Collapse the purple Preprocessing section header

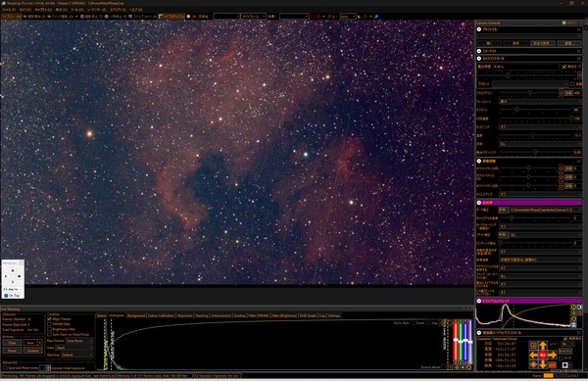point(479,203)
